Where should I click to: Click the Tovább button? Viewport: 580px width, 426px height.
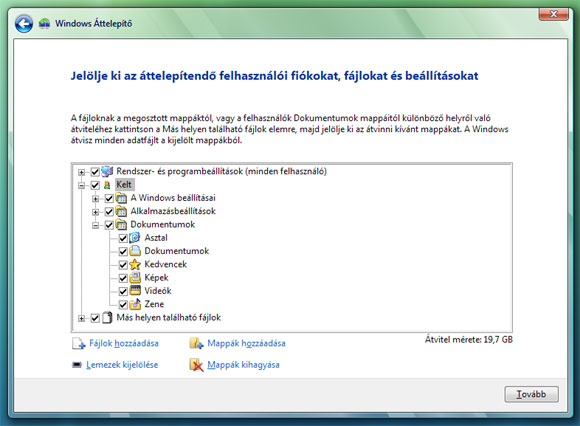click(x=532, y=394)
